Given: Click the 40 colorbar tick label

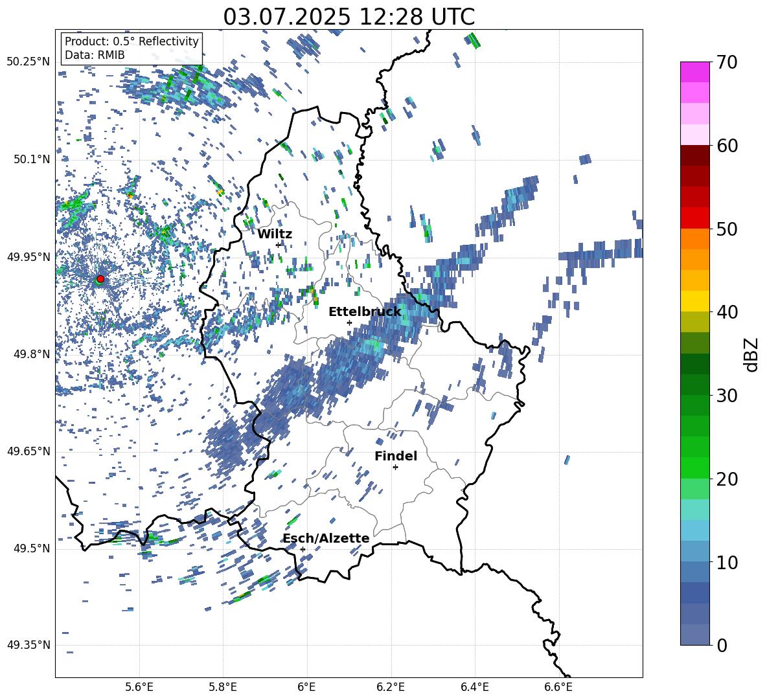Looking at the screenshot, I should pyautogui.click(x=727, y=312).
